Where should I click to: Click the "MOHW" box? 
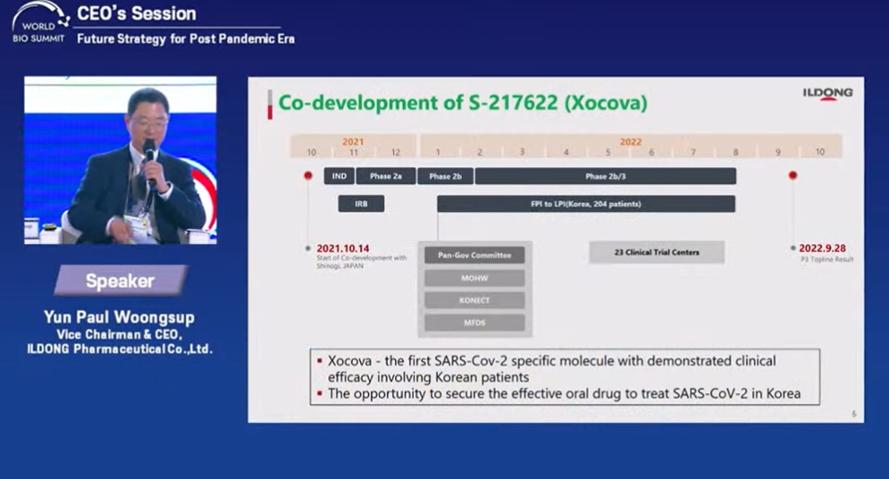pos(475,278)
